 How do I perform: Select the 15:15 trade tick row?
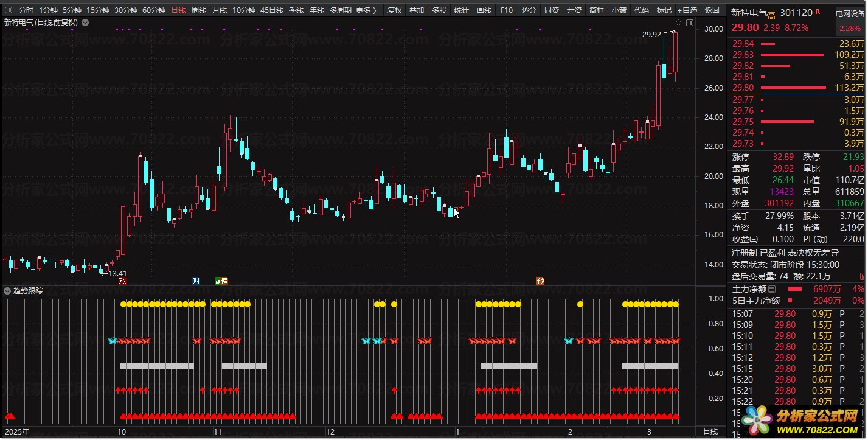[797, 369]
